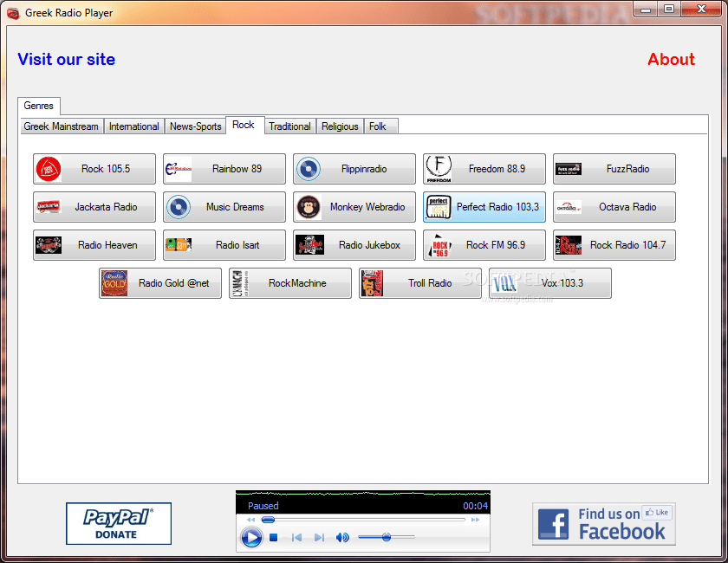The width and height of the screenshot is (728, 563).
Task: Skip to next track
Action: click(x=318, y=537)
